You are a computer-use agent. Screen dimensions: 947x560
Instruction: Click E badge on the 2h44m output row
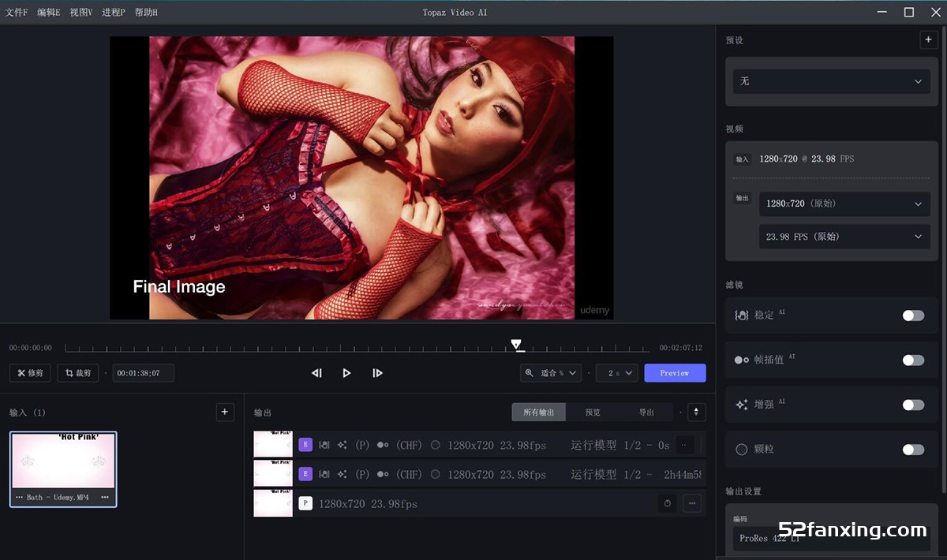click(x=305, y=474)
